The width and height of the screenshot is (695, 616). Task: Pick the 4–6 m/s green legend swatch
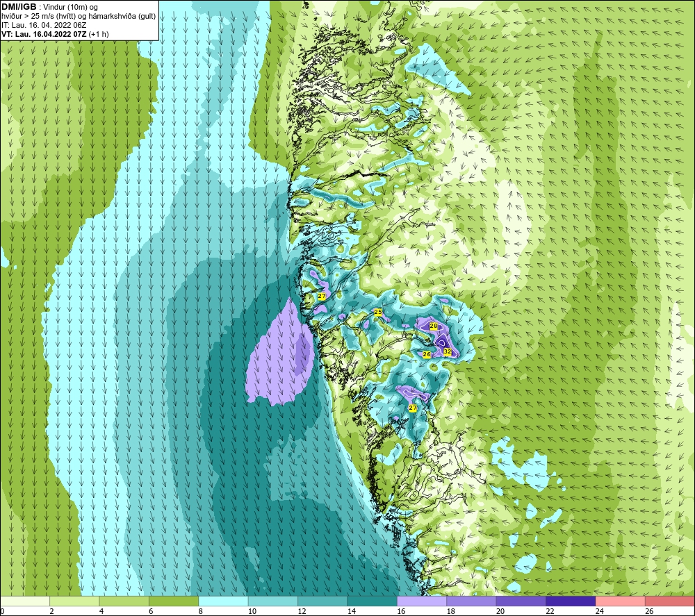tap(124, 601)
